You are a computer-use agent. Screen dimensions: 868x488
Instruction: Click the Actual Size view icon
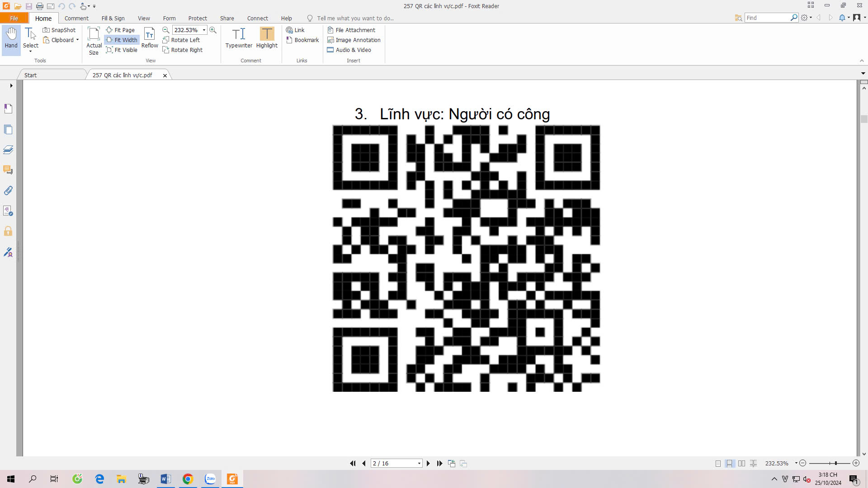coord(94,41)
